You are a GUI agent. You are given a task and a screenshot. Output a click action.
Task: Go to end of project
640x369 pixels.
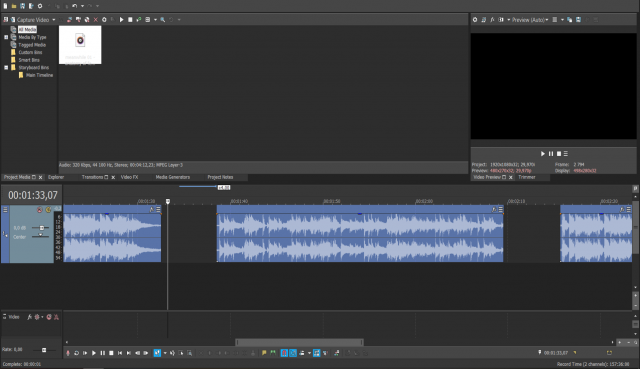pyautogui.click(x=129, y=353)
